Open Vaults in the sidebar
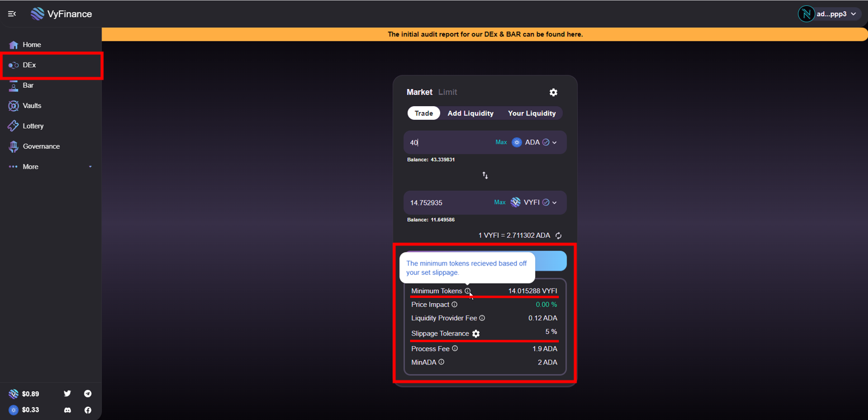Image resolution: width=868 pixels, height=420 pixels. click(32, 106)
